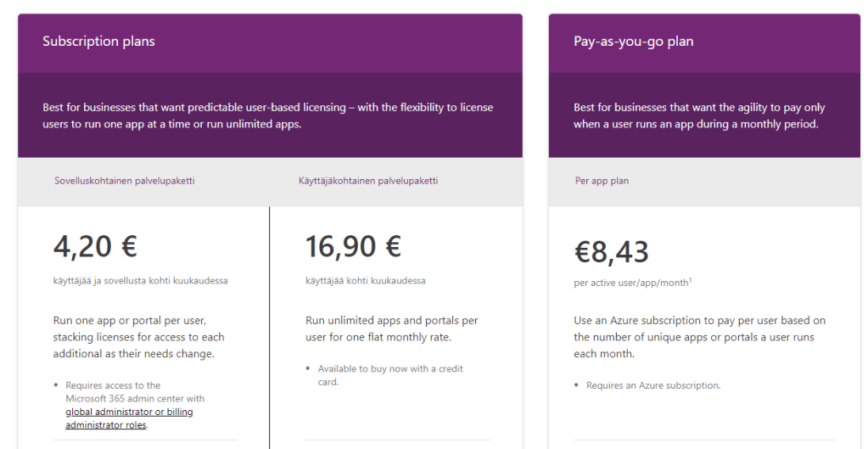Click the Run one app or portal paragraph
The image size is (868, 449).
139,337
